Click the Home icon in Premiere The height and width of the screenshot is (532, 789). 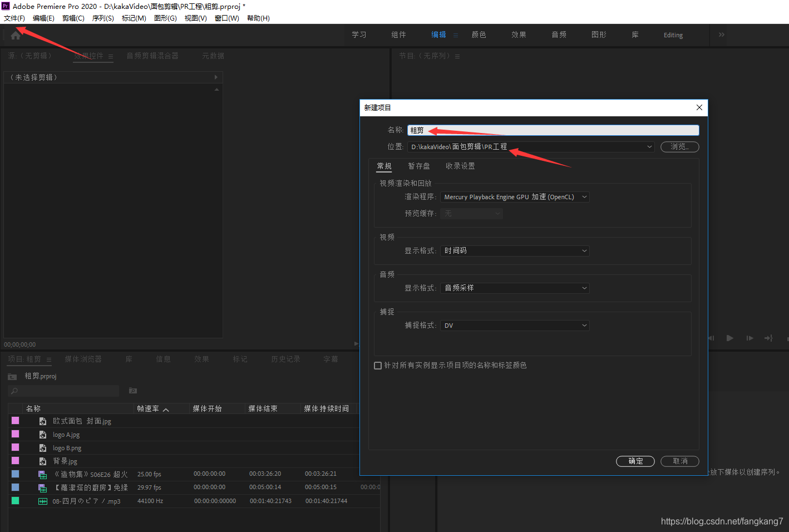pos(16,35)
